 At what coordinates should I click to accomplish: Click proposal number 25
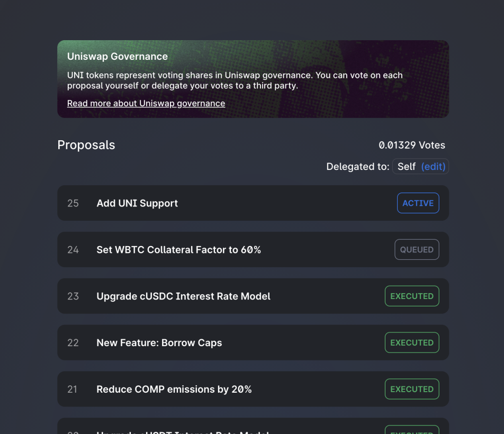point(73,203)
